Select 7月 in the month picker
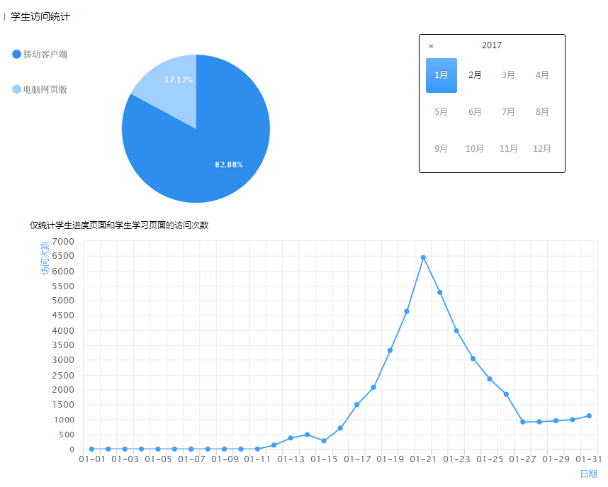The image size is (608, 487). click(x=508, y=112)
